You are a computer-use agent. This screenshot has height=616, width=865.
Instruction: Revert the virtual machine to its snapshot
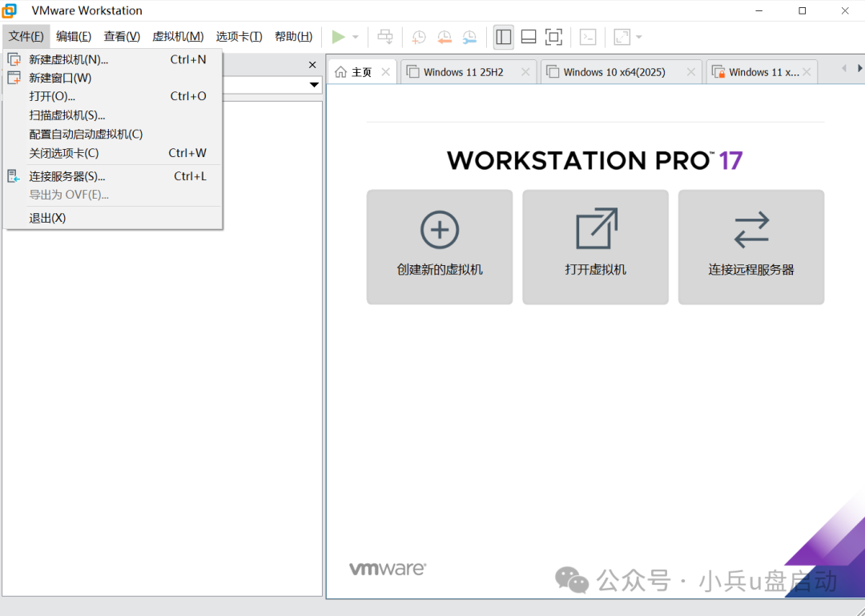coord(445,36)
